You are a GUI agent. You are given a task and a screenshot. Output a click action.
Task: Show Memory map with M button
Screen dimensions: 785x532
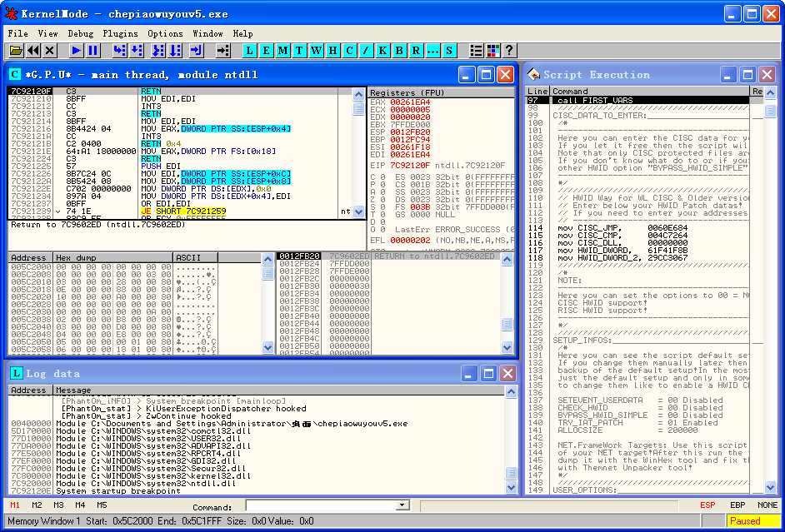point(283,51)
